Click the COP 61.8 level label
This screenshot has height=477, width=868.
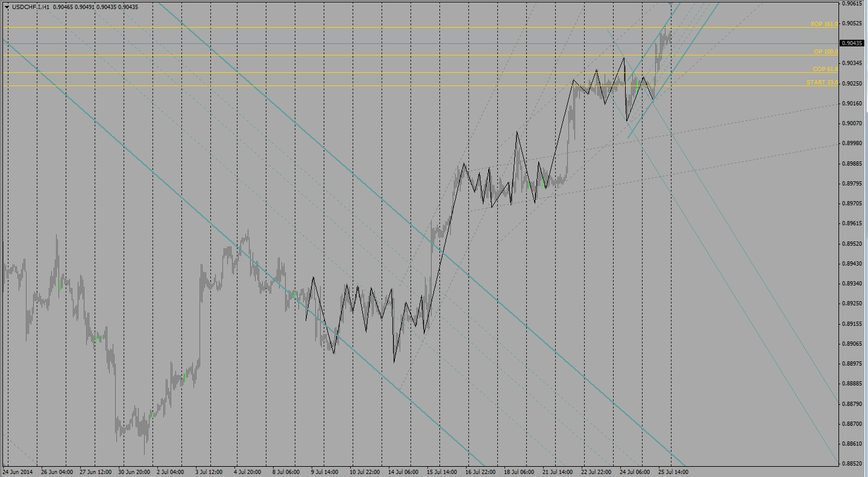pyautogui.click(x=825, y=69)
